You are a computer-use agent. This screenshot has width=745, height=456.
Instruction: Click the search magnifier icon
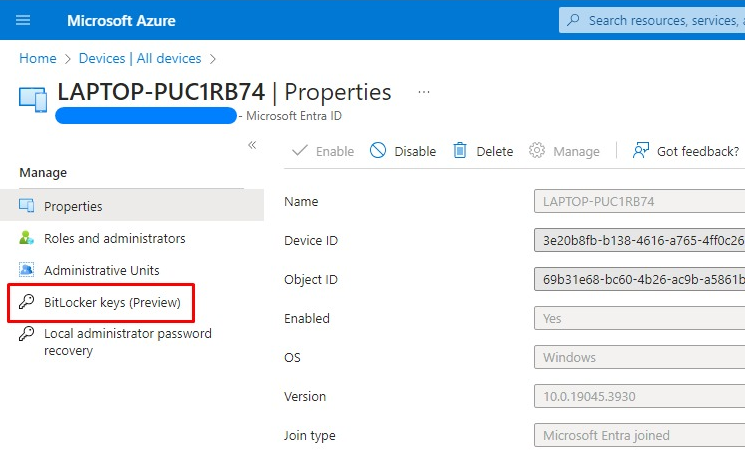tap(573, 20)
